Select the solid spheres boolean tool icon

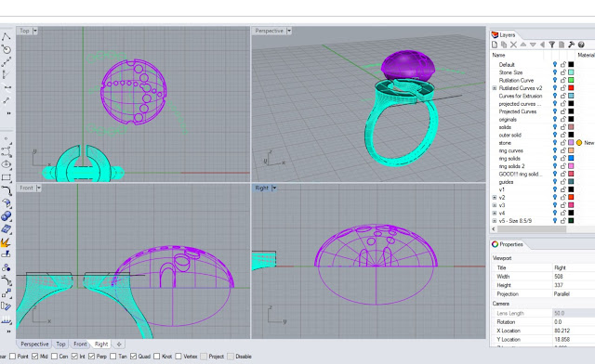7,216
